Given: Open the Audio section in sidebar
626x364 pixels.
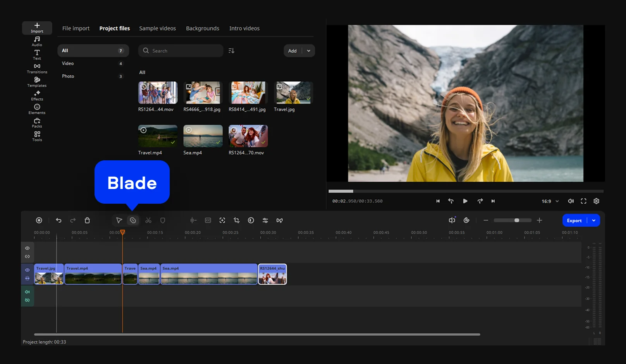Looking at the screenshot, I should point(37,41).
